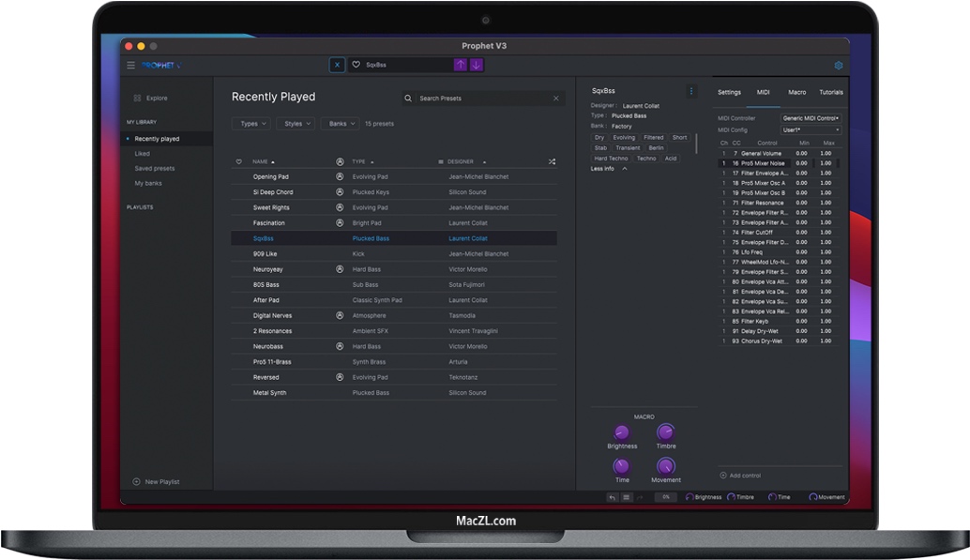Image resolution: width=970 pixels, height=560 pixels.
Task: Open the MIDI Controller dropdown
Action: click(811, 118)
